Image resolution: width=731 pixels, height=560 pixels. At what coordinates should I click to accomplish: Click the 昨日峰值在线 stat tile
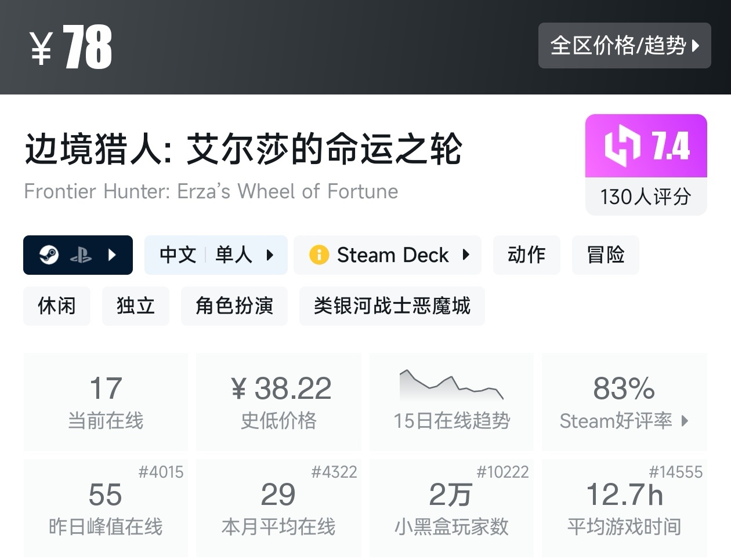point(106,507)
